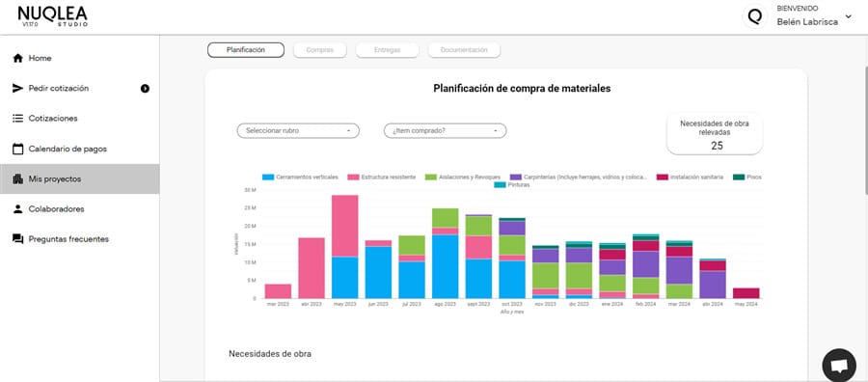
Task: Open the Documentación section button
Action: click(x=464, y=50)
